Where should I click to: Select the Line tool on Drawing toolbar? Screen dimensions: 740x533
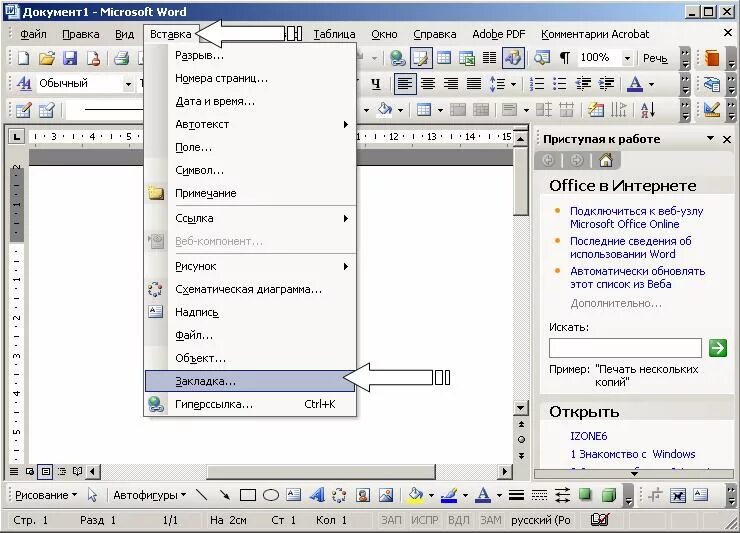pos(202,495)
